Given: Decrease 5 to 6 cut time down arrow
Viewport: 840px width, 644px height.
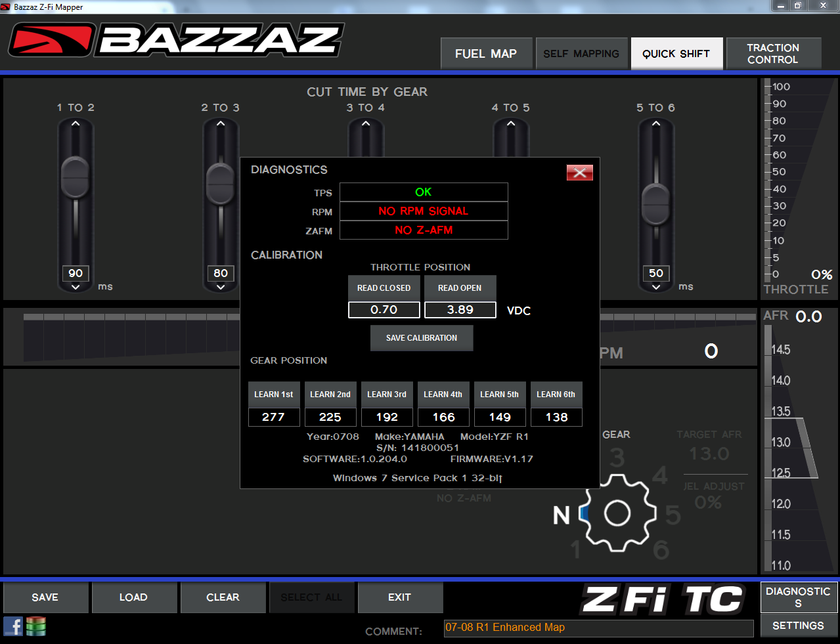Looking at the screenshot, I should point(655,287).
